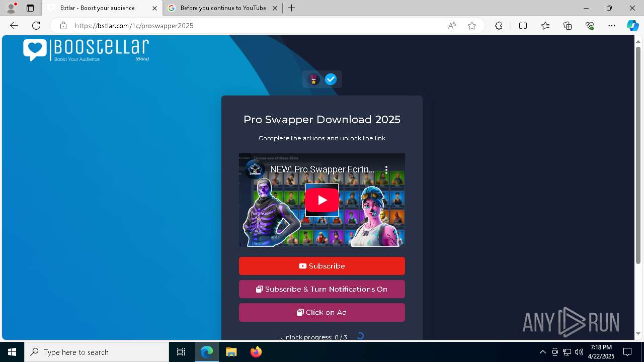
Task: Open Collections panel
Action: pos(568,26)
